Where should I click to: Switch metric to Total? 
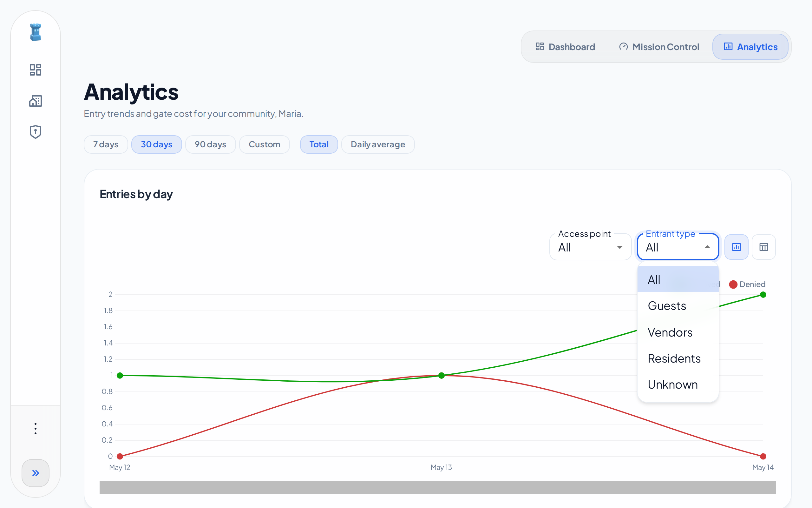(x=319, y=144)
